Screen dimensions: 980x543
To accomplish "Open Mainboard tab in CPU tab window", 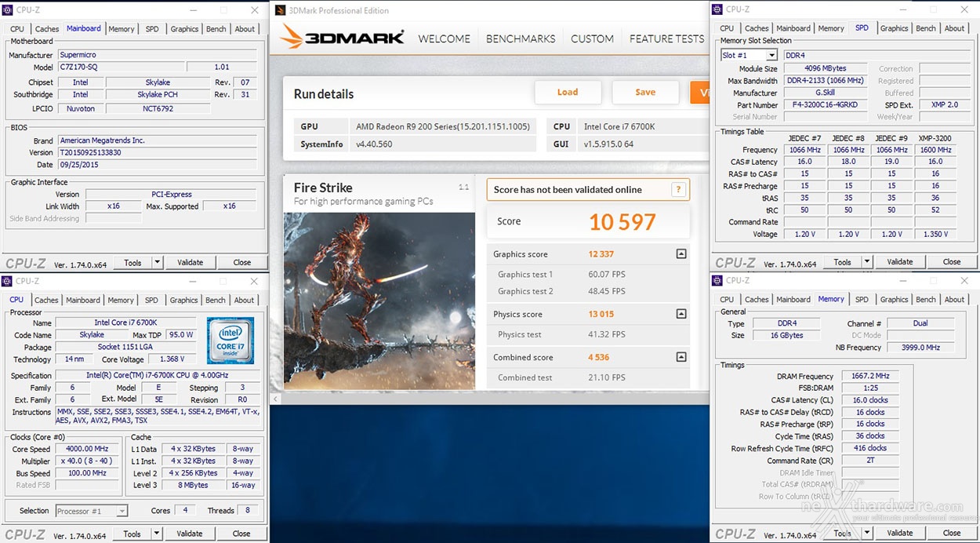I will point(83,301).
